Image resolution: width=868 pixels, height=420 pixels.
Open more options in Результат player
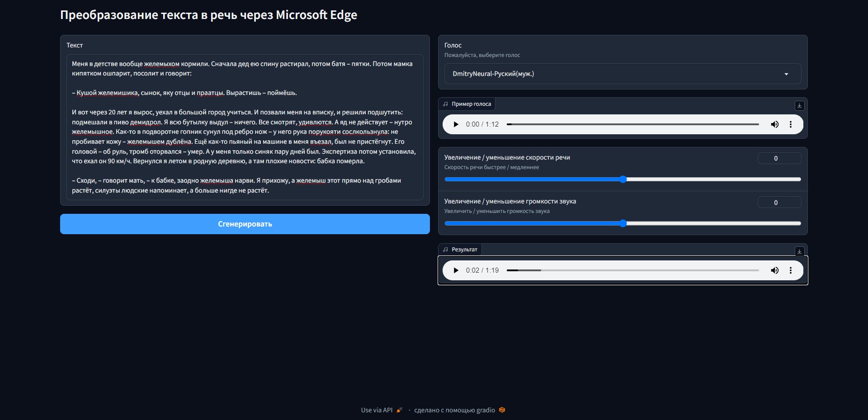[790, 270]
